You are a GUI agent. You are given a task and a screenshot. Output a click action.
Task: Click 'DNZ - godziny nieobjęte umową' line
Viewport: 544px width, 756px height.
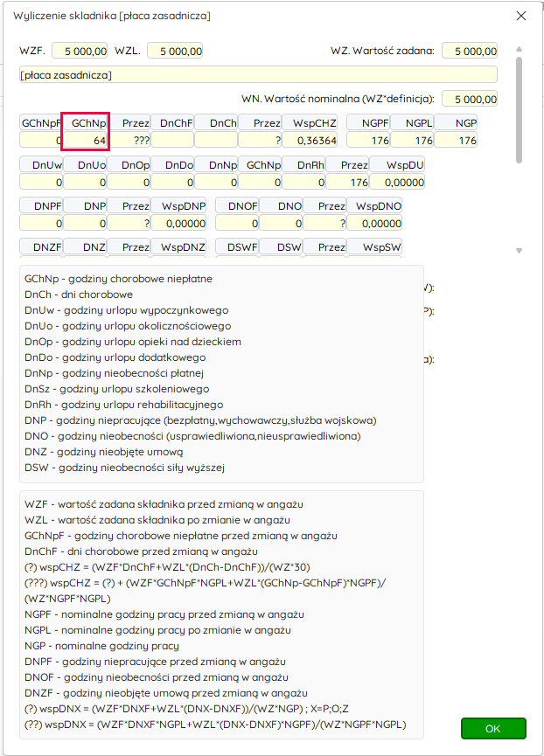click(104, 452)
